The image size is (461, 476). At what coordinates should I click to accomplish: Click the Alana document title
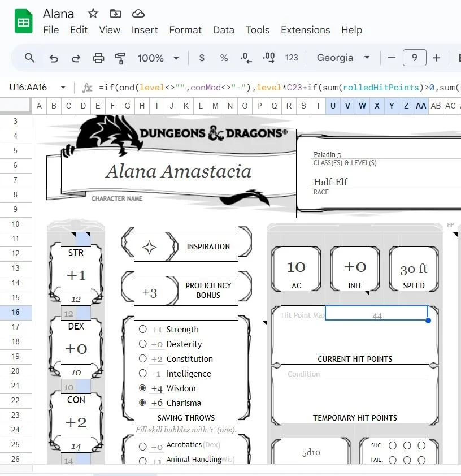[x=58, y=14]
